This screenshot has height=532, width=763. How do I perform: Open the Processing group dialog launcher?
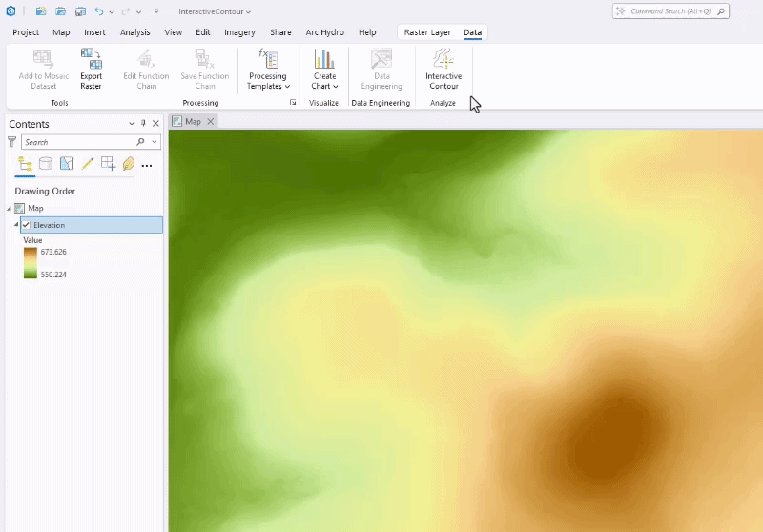pyautogui.click(x=293, y=103)
